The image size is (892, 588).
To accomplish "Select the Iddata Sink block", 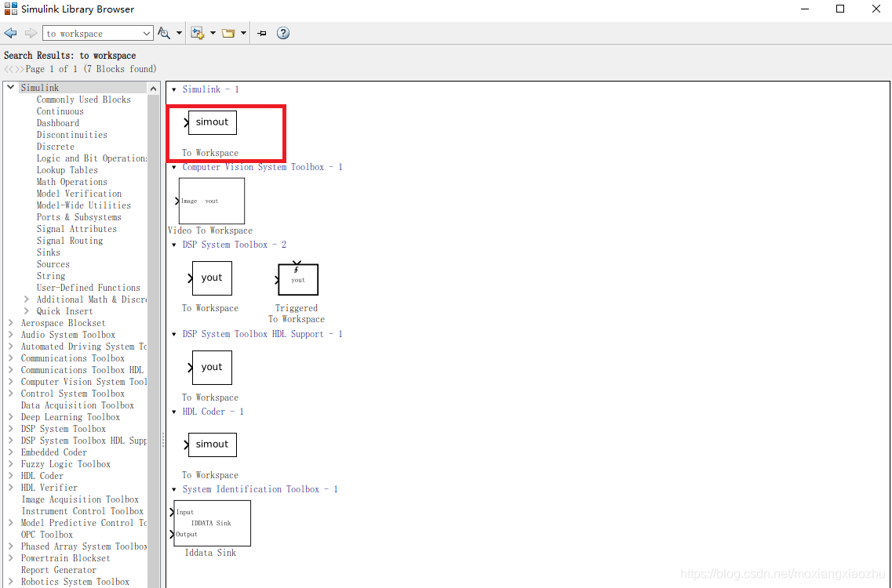I will click(211, 523).
